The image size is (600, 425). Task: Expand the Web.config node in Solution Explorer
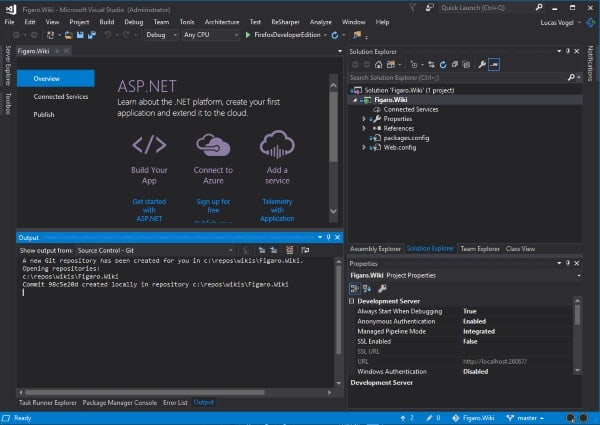[364, 148]
